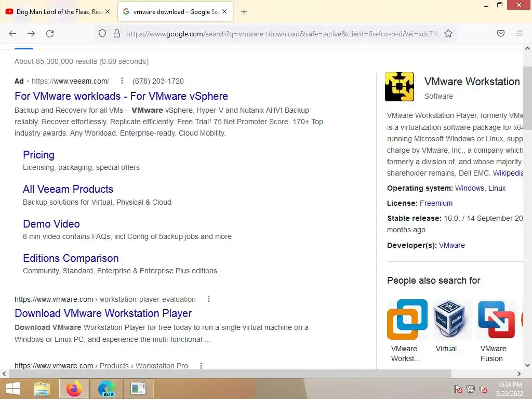This screenshot has height=399, width=532.
Task: Open the tracking protection shield icon
Action: 102,34
